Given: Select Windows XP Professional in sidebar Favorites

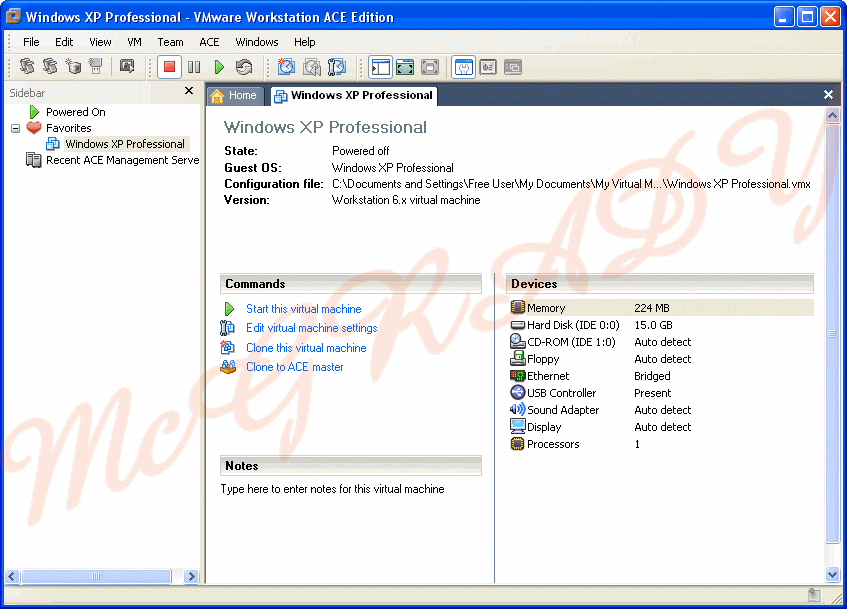Looking at the screenshot, I should (124, 144).
